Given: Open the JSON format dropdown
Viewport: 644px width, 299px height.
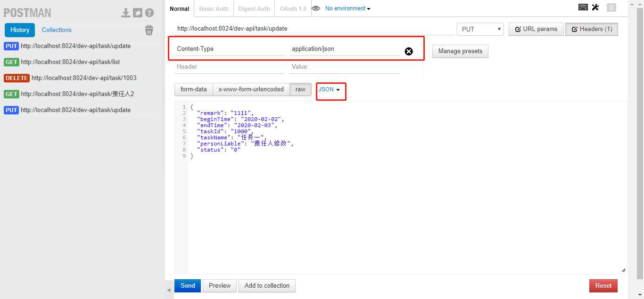Looking at the screenshot, I should pos(329,89).
